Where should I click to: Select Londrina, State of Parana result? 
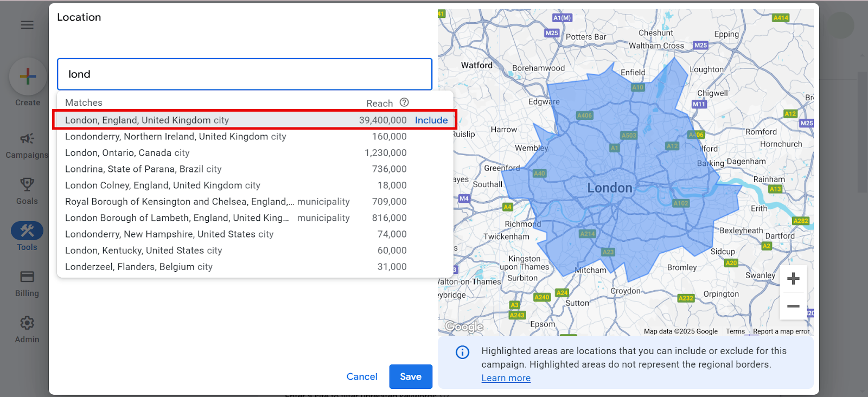pyautogui.click(x=255, y=169)
